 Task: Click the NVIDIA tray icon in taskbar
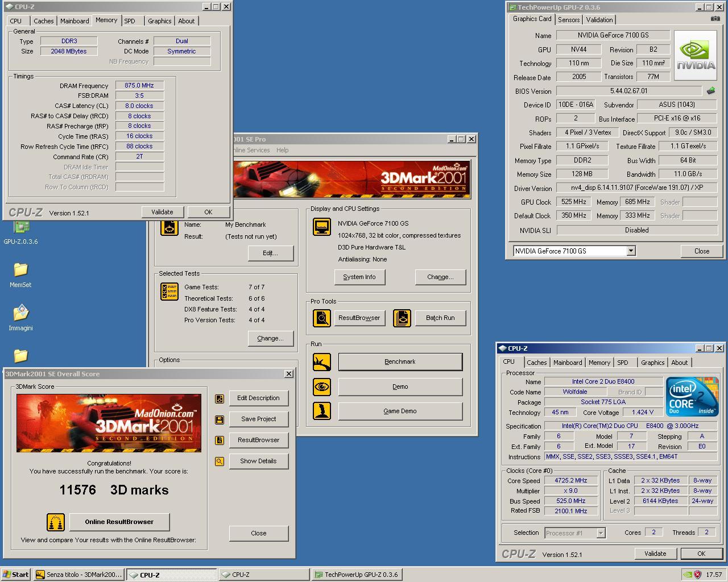click(687, 575)
